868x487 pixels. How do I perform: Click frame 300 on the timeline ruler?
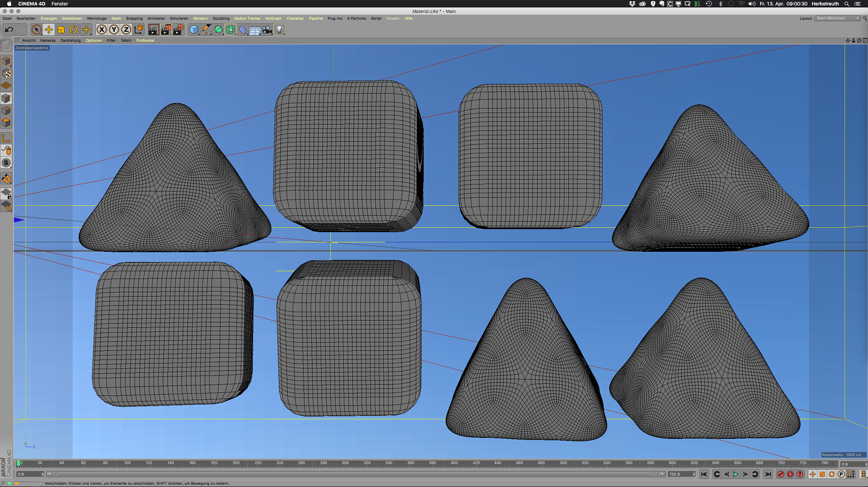pos(345,463)
